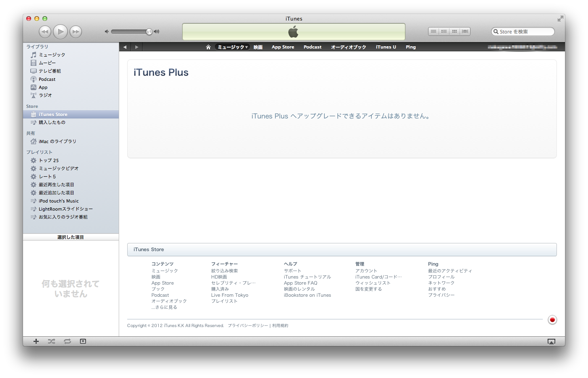Open the ミュージックビデオ smart playlist
Viewport: 588px width, 378px height.
point(71,169)
